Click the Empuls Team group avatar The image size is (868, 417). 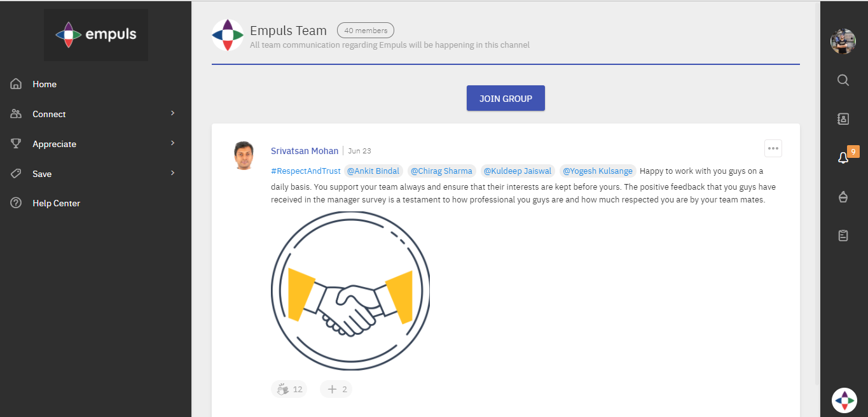[x=228, y=35]
